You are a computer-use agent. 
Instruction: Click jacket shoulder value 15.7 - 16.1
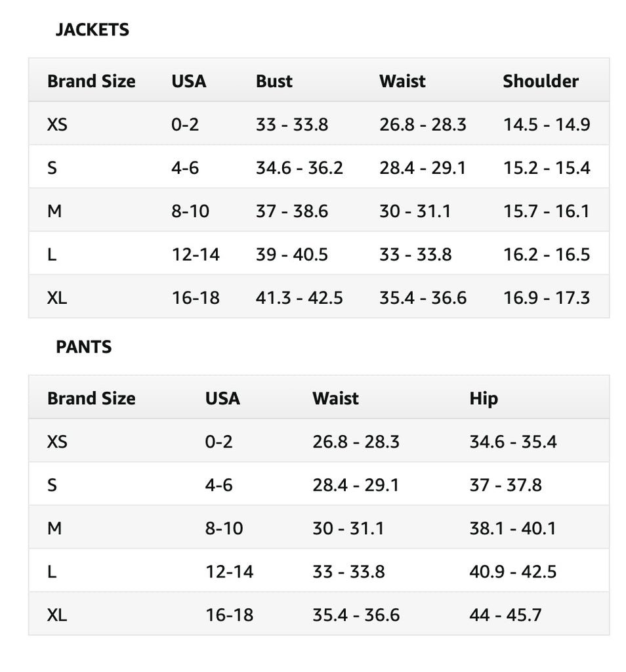pyautogui.click(x=547, y=211)
